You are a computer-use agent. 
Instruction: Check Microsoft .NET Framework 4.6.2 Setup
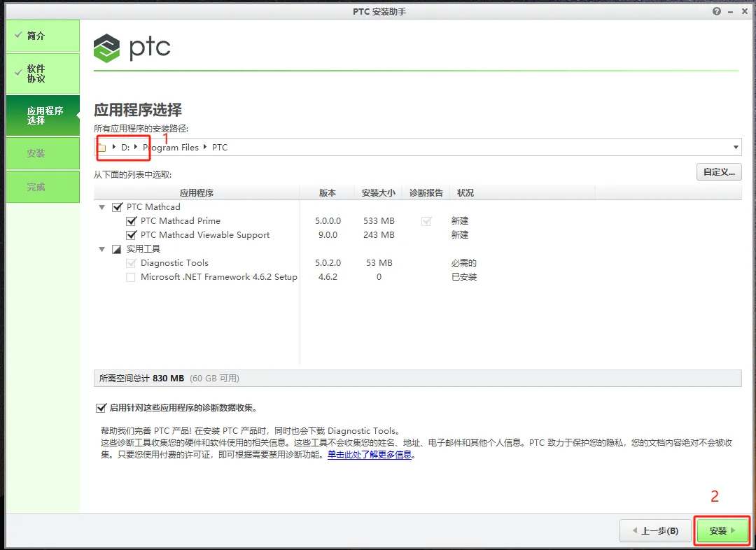(x=131, y=277)
